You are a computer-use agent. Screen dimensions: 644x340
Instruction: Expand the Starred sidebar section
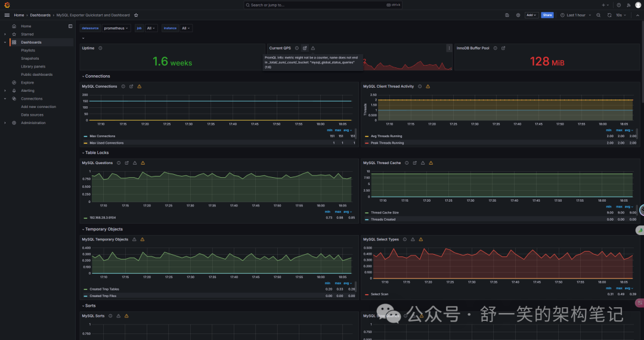(x=5, y=35)
